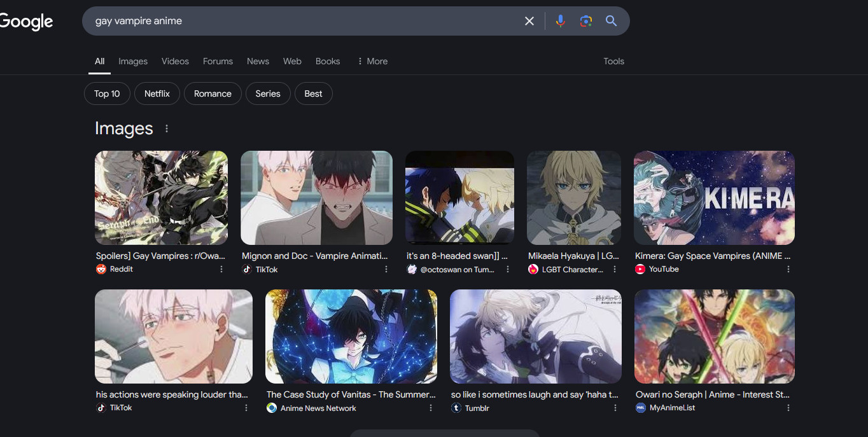This screenshot has height=437, width=868.
Task: Click TikTok source icon under Mignon and Doc
Action: click(x=247, y=269)
